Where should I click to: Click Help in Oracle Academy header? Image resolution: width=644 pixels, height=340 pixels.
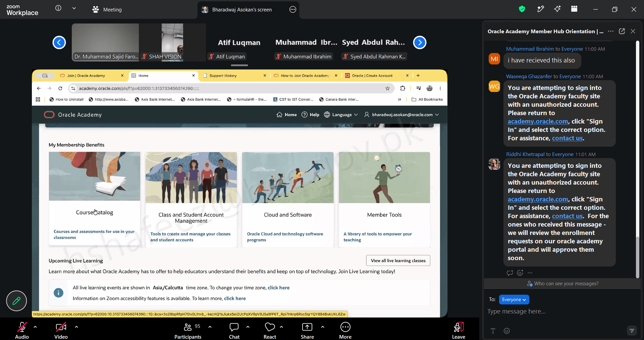[311, 115]
